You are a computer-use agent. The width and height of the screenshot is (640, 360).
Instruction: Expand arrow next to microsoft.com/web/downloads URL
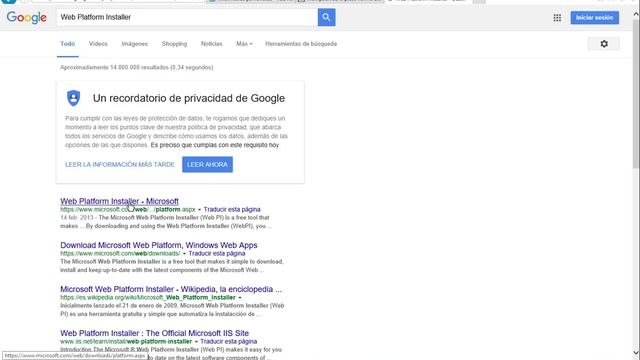tap(184, 254)
